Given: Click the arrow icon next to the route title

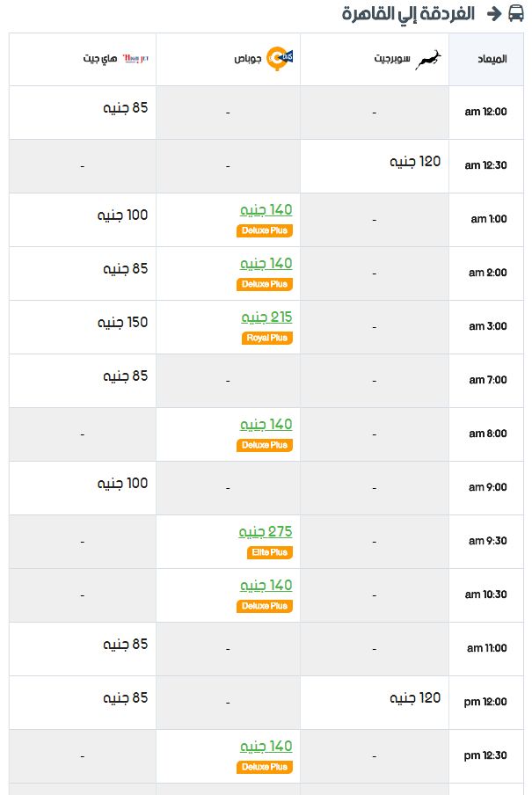Looking at the screenshot, I should pos(493,14).
